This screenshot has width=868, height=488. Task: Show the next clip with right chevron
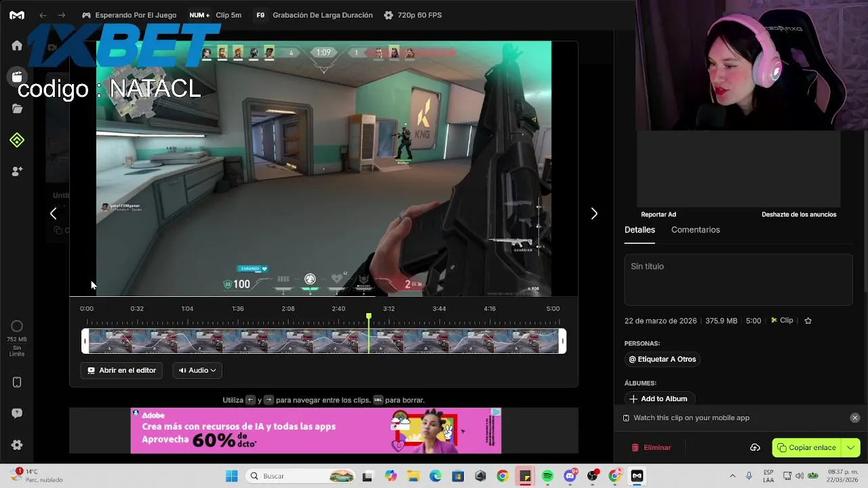[x=594, y=213]
